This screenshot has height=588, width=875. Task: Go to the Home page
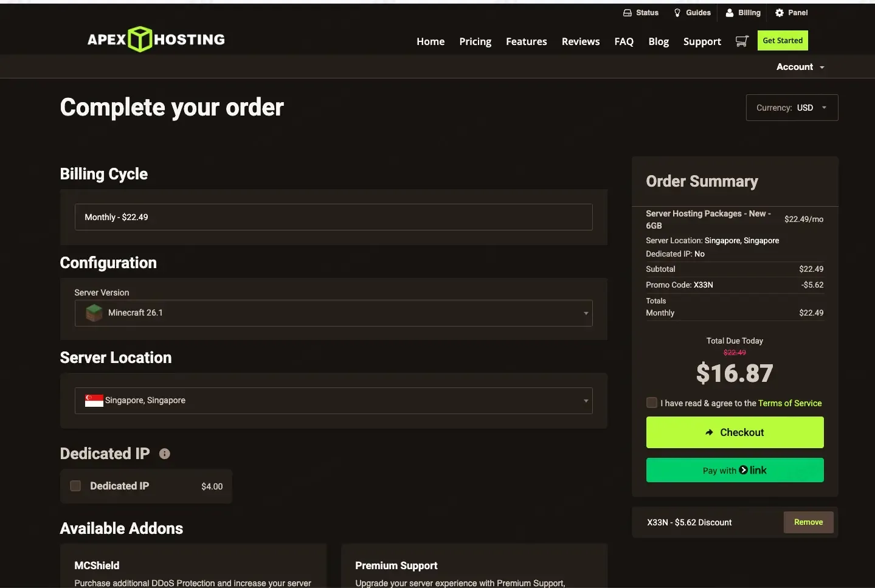click(431, 41)
